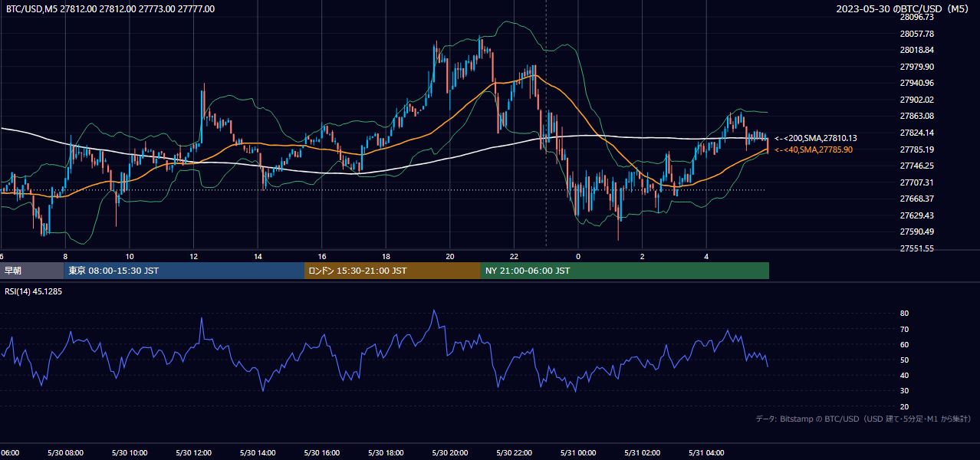Click price axis value 27863.08
The width and height of the screenshot is (980, 460).
[x=917, y=116]
